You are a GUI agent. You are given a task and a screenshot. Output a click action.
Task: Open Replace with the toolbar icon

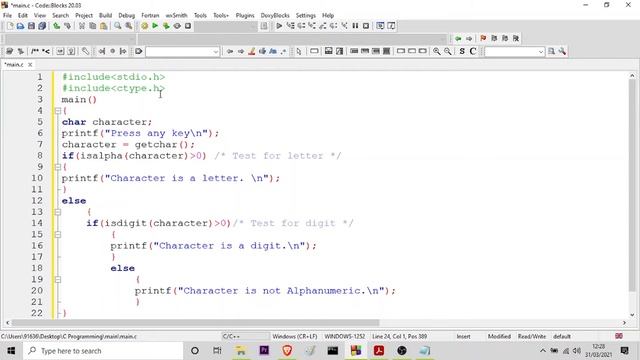point(129,26)
